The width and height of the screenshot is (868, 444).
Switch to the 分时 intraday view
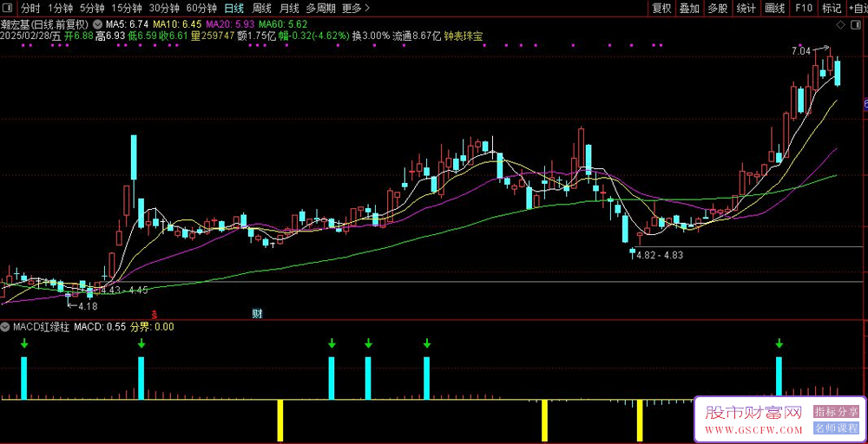[x=30, y=9]
